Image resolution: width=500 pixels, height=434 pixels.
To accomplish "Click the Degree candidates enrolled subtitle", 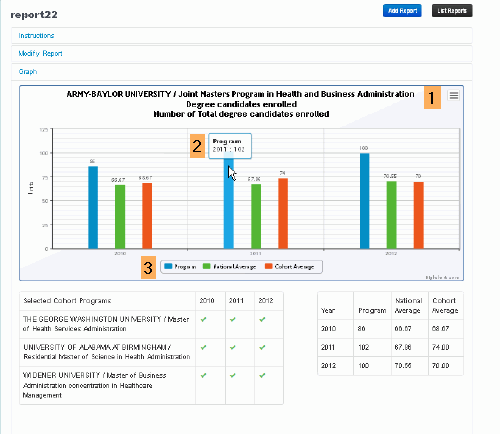I will pos(241,104).
